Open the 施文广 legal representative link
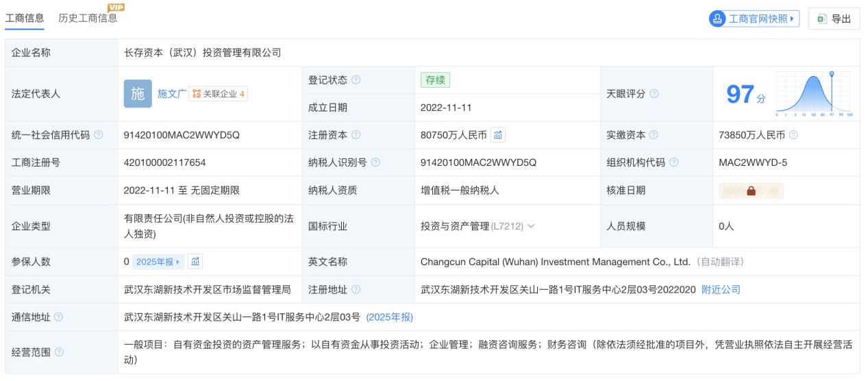Screen dimensions: 868x381 [x=171, y=94]
